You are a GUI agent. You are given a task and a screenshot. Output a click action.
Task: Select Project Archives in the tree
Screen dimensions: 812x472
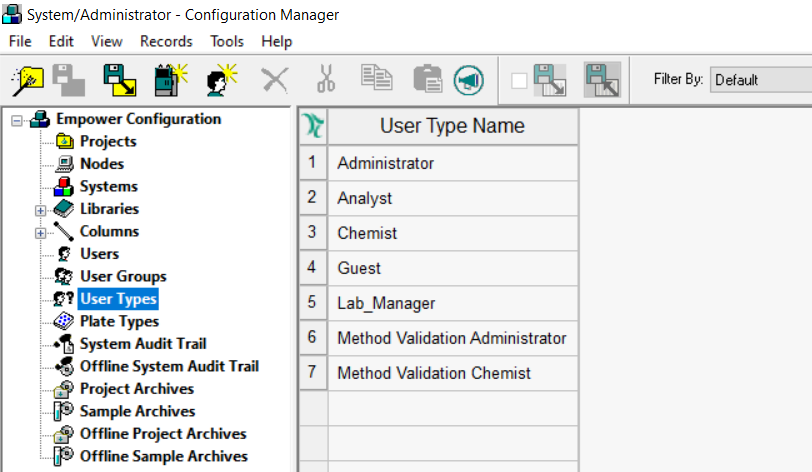[137, 389]
